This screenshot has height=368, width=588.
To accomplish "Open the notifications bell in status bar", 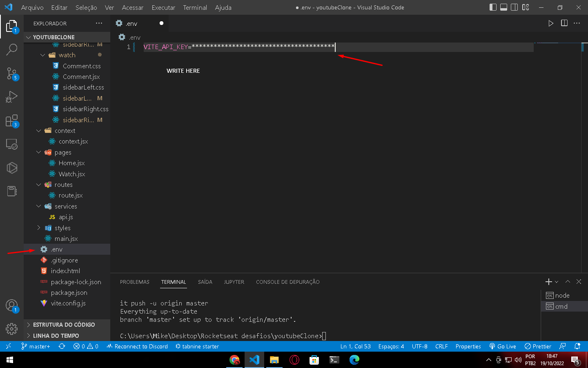I will point(577,346).
